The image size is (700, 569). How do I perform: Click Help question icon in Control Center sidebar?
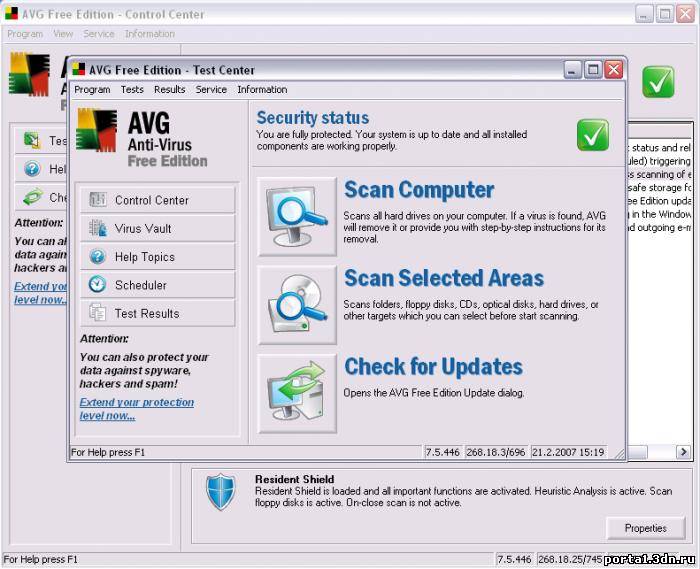[32, 169]
